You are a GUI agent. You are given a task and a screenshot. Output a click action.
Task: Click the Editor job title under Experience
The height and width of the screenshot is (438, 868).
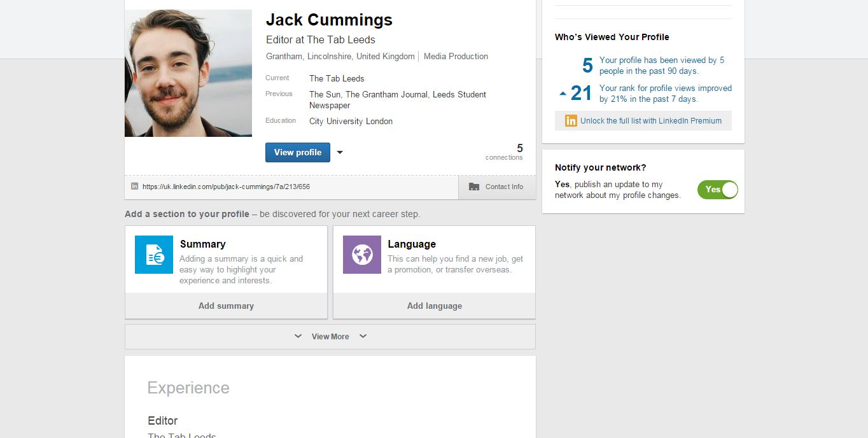[163, 421]
